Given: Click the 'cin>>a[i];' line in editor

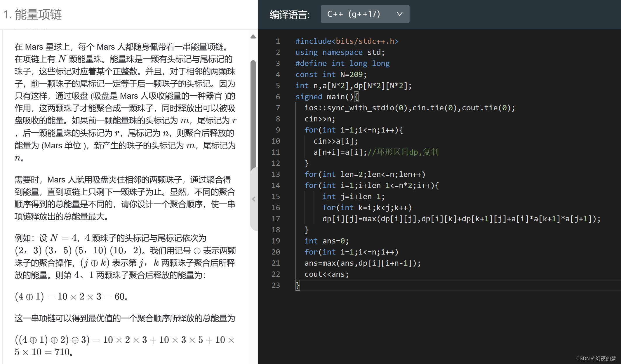Looking at the screenshot, I should pos(335,141).
